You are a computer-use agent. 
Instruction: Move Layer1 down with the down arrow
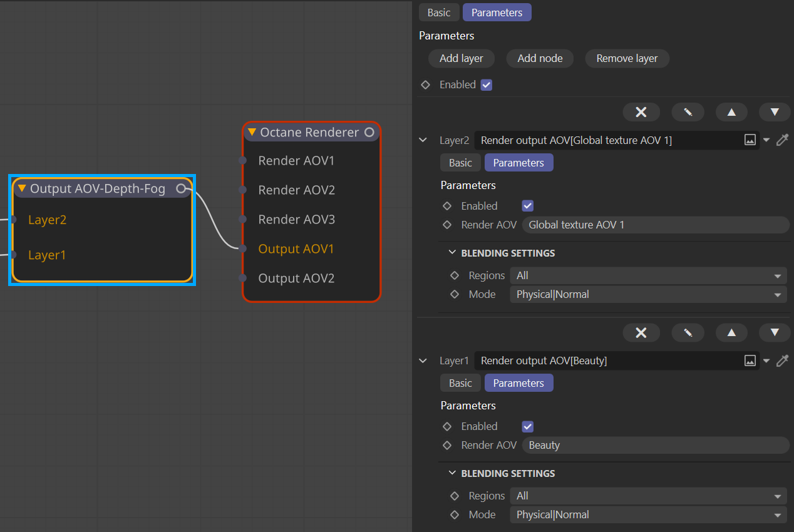coord(775,332)
